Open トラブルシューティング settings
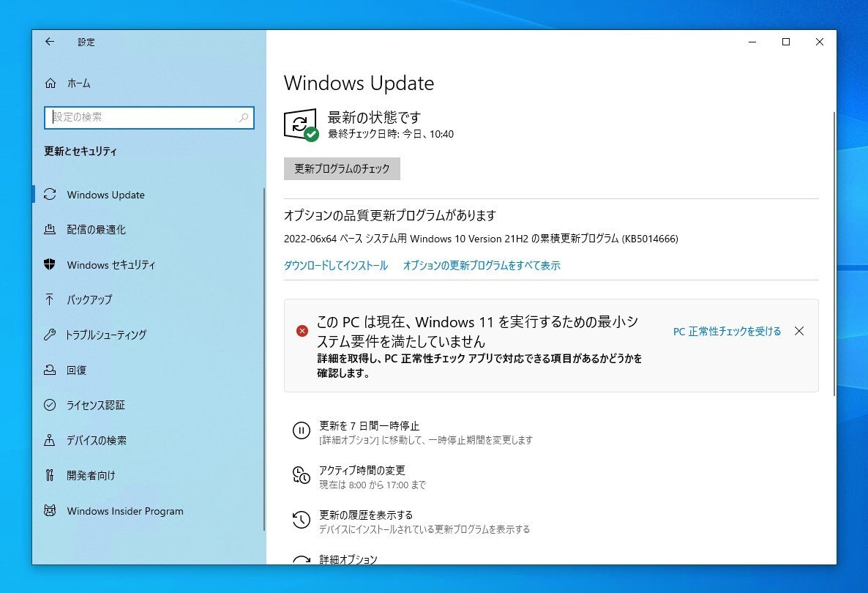This screenshot has width=868, height=593. pyautogui.click(x=149, y=335)
